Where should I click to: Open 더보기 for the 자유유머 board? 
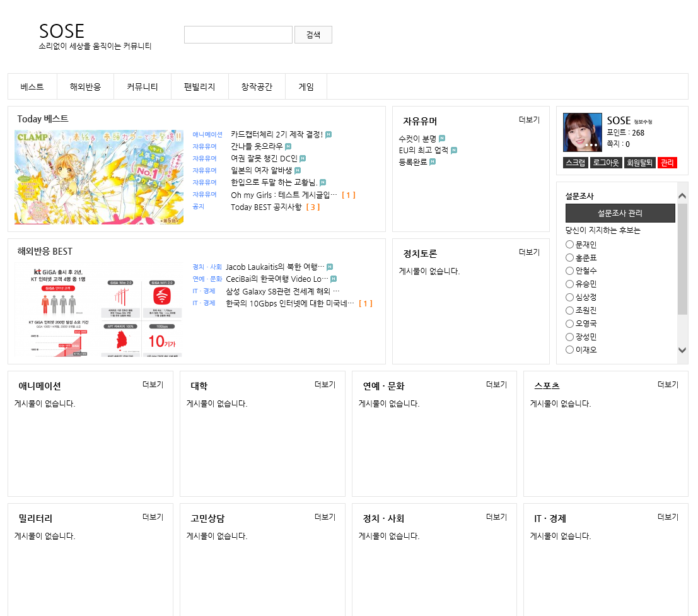pyautogui.click(x=529, y=120)
